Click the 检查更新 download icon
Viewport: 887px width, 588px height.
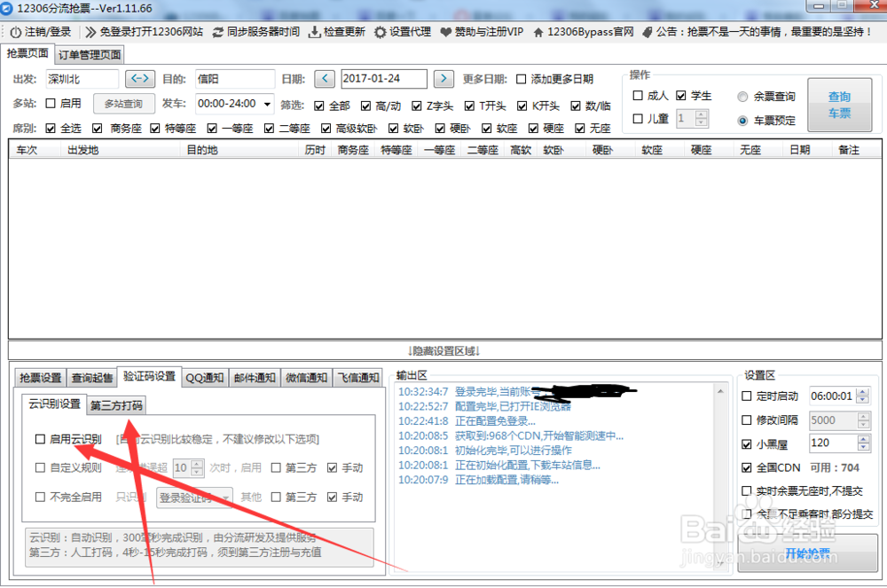314,32
